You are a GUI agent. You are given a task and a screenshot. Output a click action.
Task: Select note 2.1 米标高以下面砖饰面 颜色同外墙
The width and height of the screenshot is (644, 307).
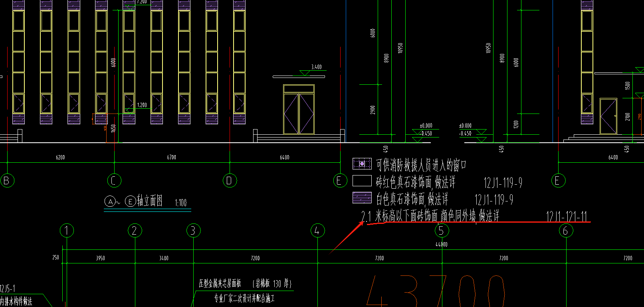(x=418, y=216)
